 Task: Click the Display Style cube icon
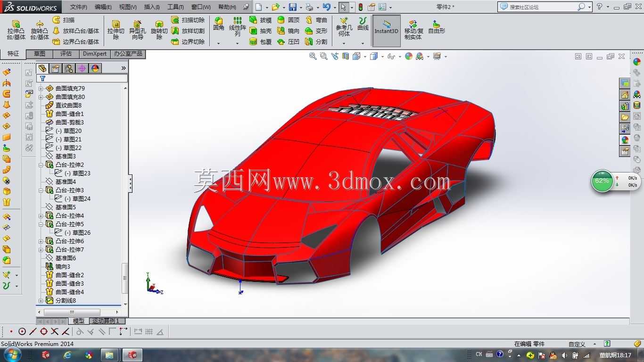click(373, 56)
